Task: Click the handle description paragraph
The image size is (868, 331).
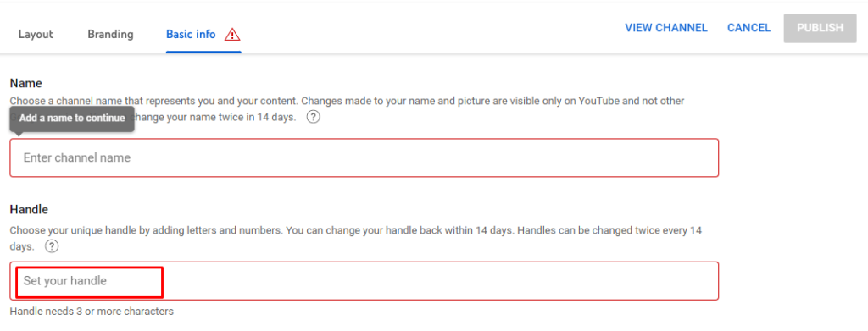Action: tap(356, 238)
